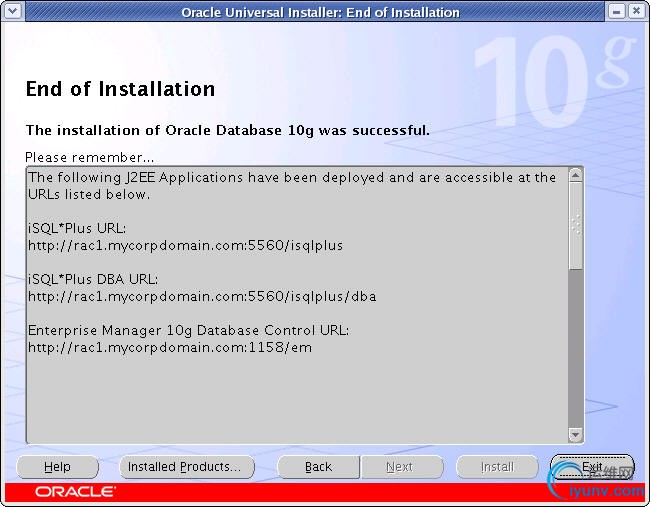
Task: Click 'iSQL*Plus DBA URL:' label
Action: pyautogui.click(x=93, y=279)
